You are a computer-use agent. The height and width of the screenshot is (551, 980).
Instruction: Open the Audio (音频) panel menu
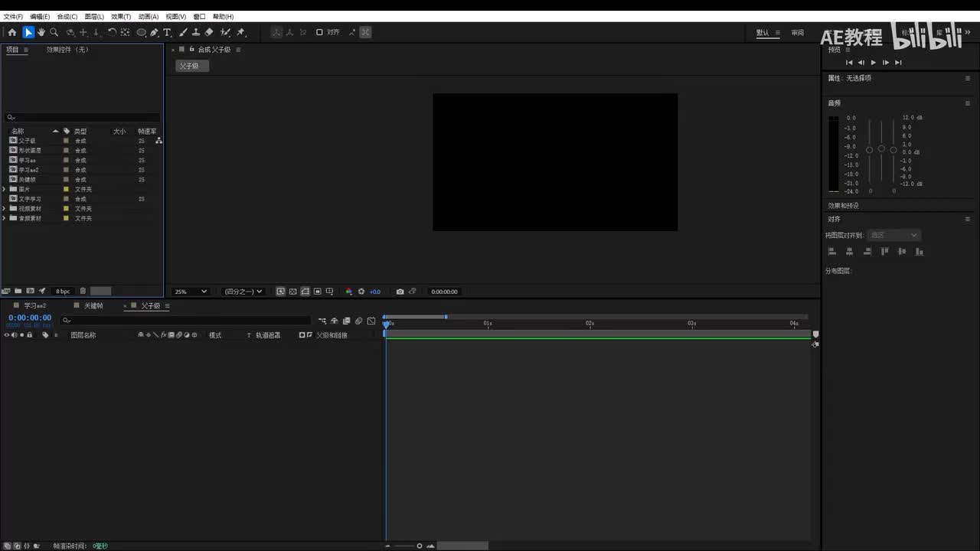968,103
